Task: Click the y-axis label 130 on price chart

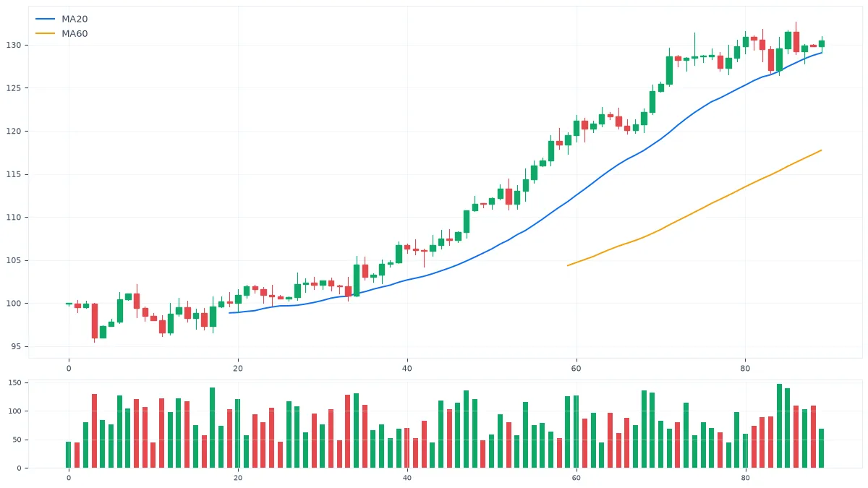Action: (x=16, y=45)
